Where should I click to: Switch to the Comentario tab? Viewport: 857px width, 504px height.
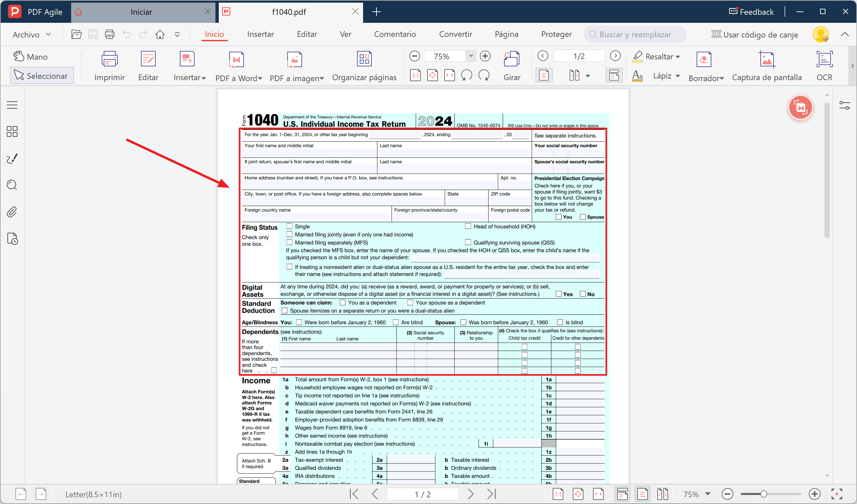click(395, 34)
